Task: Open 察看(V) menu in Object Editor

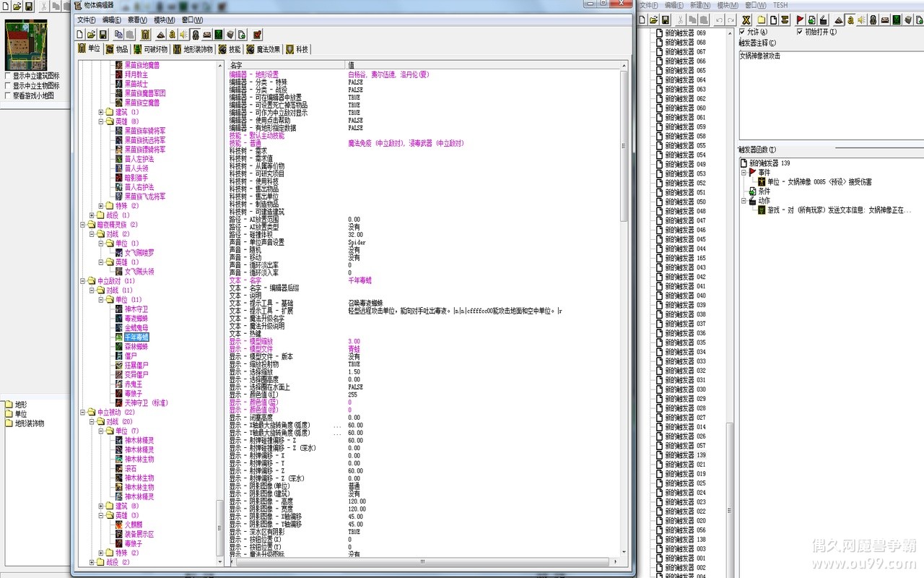Action: click(137, 20)
